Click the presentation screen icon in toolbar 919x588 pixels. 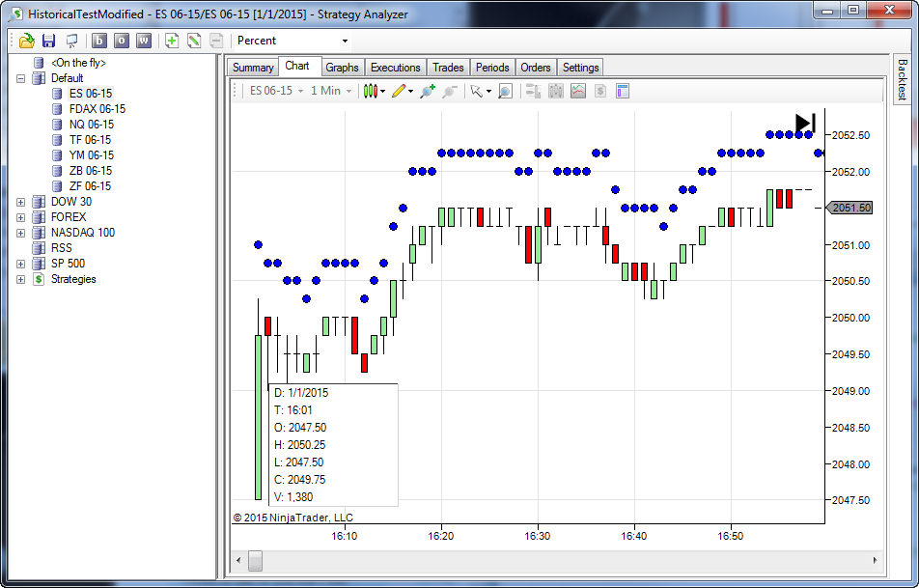tap(71, 41)
